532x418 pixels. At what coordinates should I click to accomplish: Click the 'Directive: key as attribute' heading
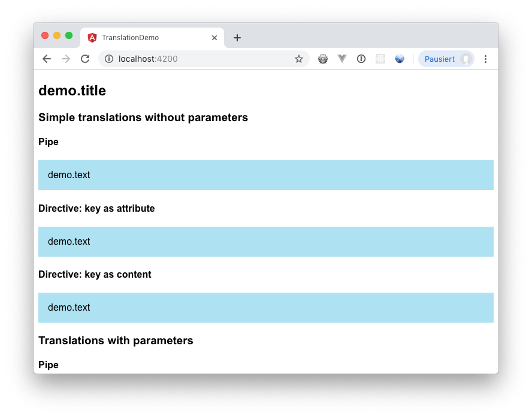[96, 209]
